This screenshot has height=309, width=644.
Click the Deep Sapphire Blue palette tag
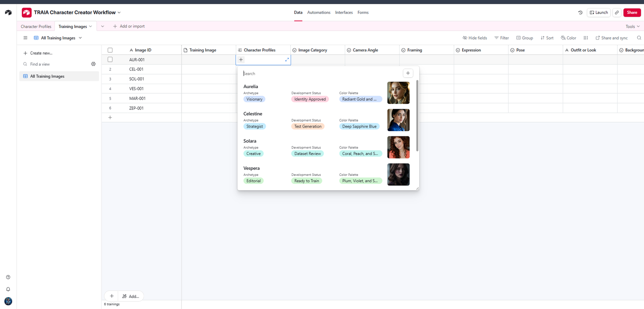pyautogui.click(x=359, y=126)
